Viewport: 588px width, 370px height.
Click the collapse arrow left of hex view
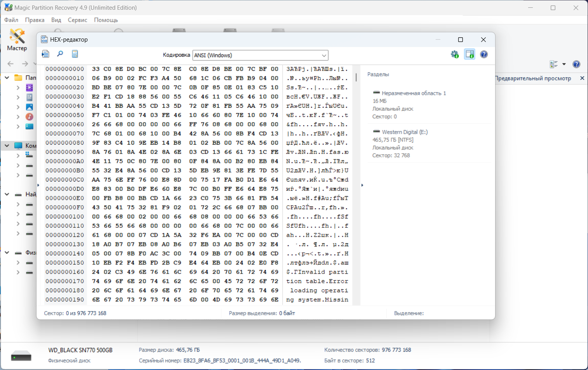38,185
